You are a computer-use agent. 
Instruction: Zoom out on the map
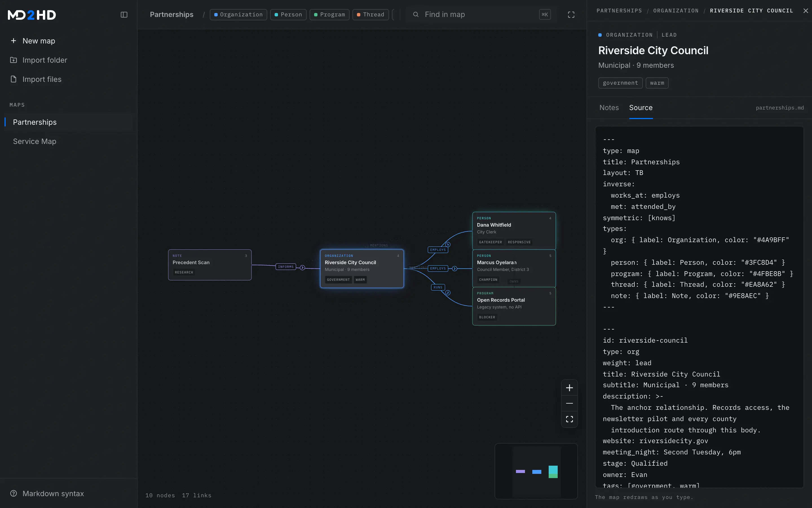(x=569, y=403)
